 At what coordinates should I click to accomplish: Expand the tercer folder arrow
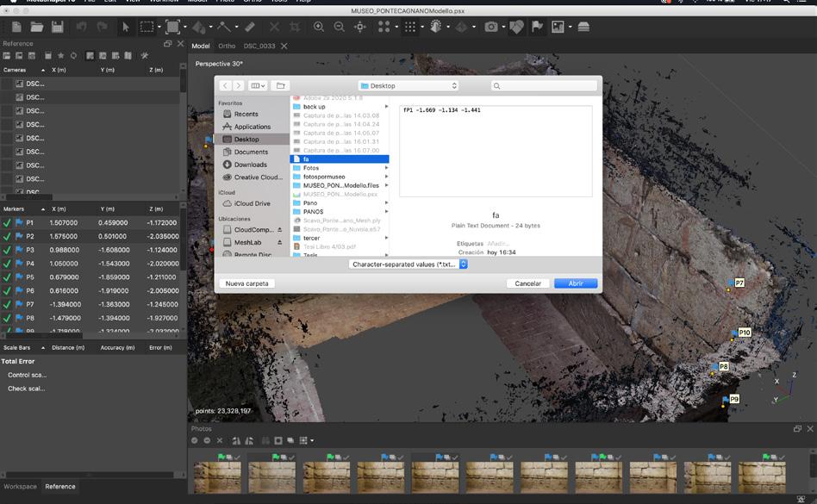[387, 238]
